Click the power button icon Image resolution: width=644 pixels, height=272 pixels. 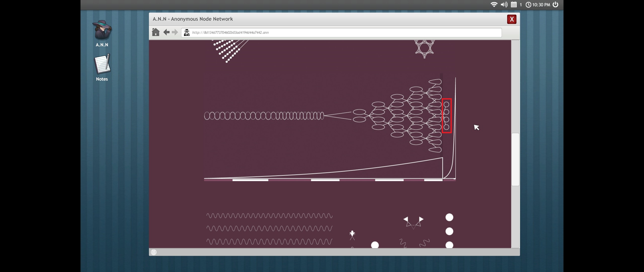pyautogui.click(x=555, y=5)
